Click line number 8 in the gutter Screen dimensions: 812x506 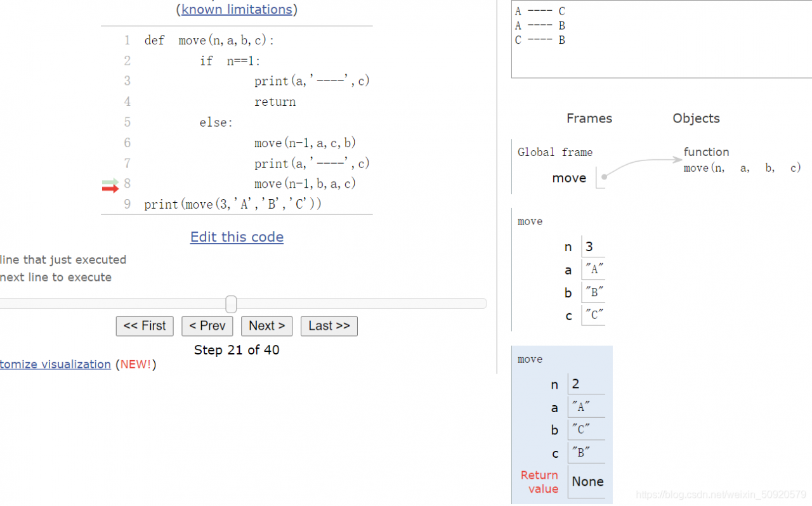click(x=128, y=184)
